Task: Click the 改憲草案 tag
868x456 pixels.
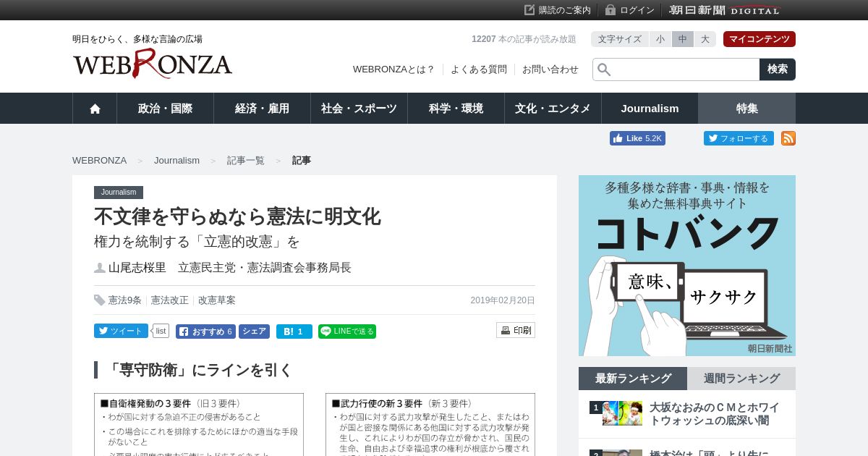Action: click(217, 300)
